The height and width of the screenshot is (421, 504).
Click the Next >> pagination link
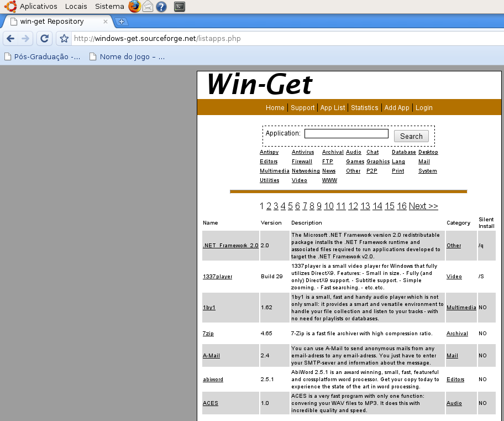coord(423,206)
